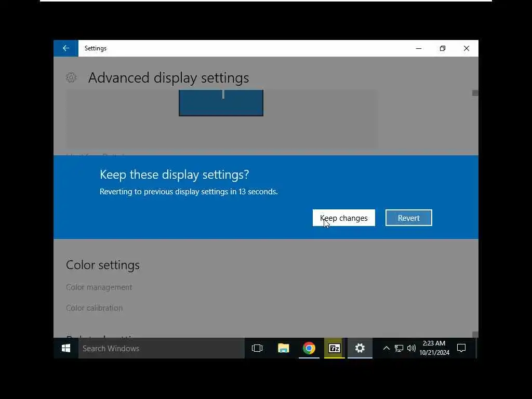Open the network status tray icon
Viewport: 532px width, 399px height.
(399, 348)
